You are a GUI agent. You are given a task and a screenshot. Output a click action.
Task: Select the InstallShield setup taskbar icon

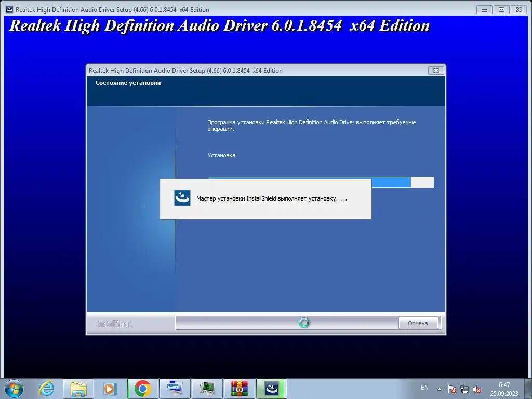click(x=272, y=389)
